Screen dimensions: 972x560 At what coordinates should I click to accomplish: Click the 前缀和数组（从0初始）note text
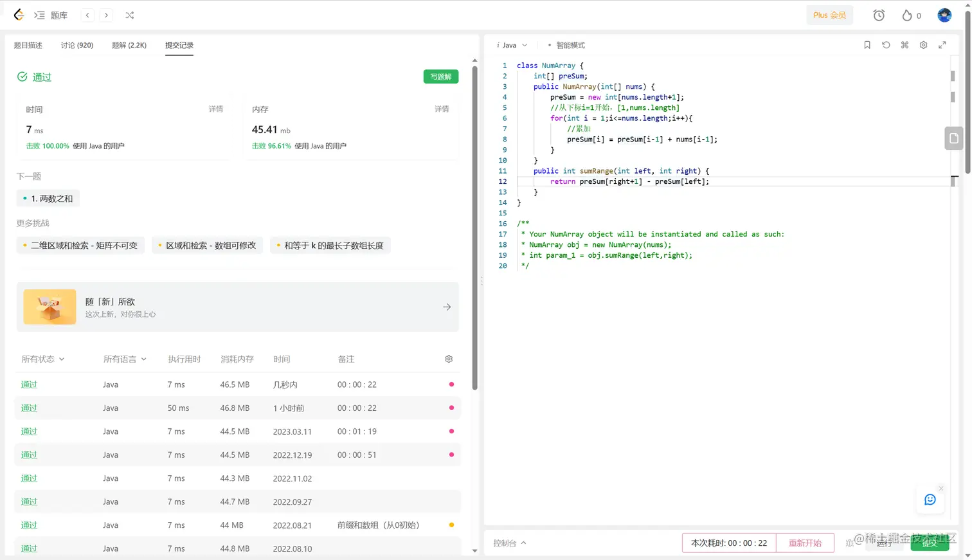[x=379, y=525]
